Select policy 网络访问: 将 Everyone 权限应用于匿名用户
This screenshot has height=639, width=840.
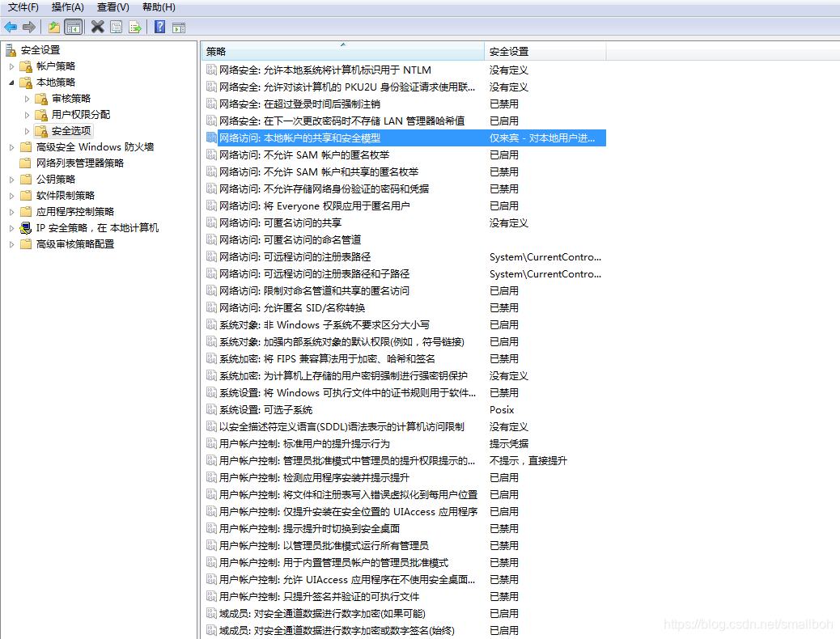pyautogui.click(x=315, y=205)
